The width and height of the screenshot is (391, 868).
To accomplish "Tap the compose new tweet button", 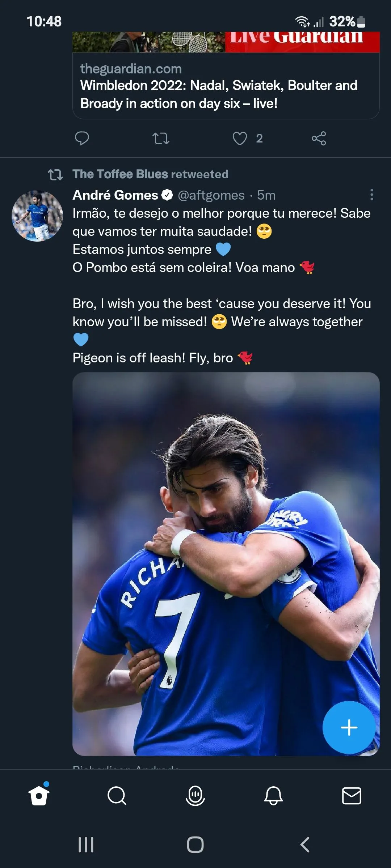I will pyautogui.click(x=349, y=727).
